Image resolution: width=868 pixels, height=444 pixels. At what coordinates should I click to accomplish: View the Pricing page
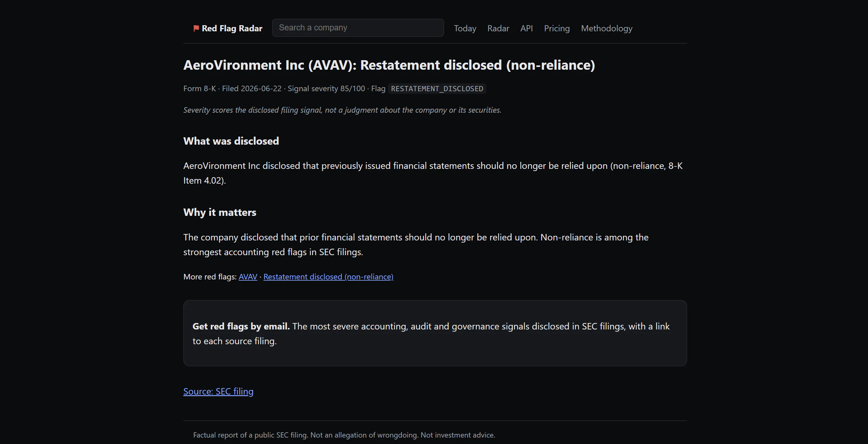point(557,28)
